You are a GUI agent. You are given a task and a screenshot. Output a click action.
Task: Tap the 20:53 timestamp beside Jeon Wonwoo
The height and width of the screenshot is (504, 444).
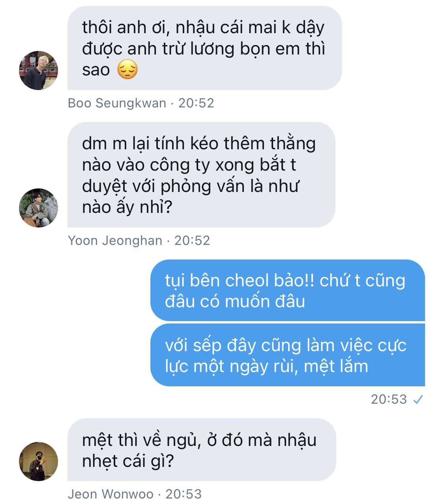pyautogui.click(x=184, y=494)
